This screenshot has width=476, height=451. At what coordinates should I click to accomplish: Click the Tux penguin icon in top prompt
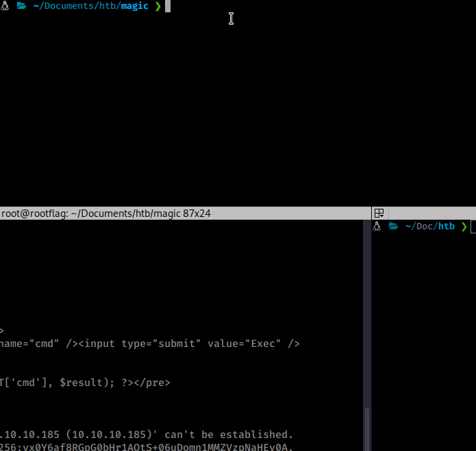click(x=5, y=6)
